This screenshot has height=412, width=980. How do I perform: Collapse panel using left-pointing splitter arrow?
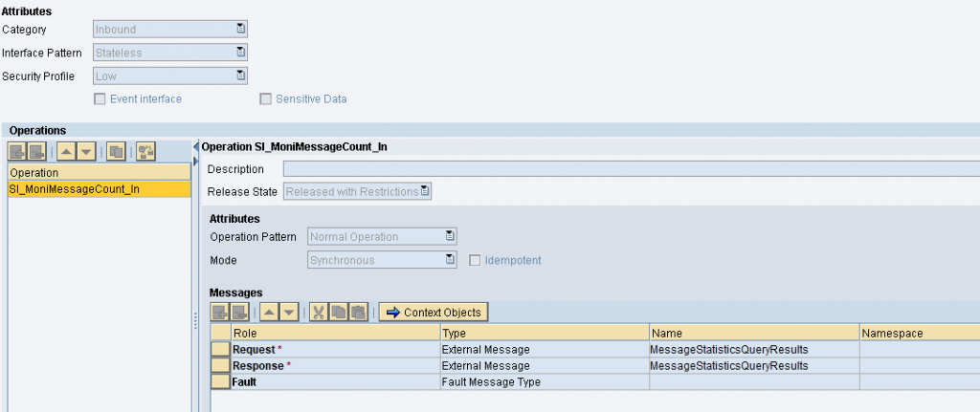point(195,146)
